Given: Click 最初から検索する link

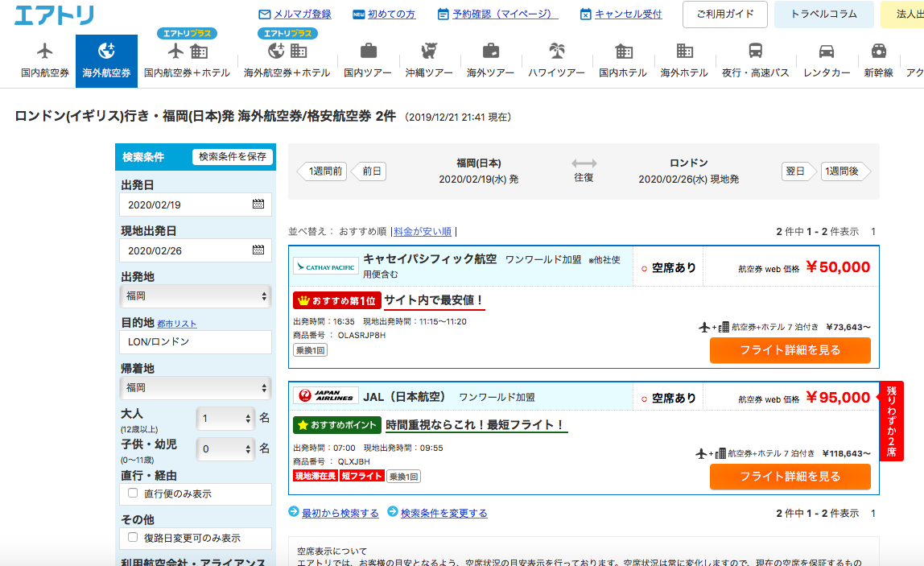Looking at the screenshot, I should pos(340,513).
